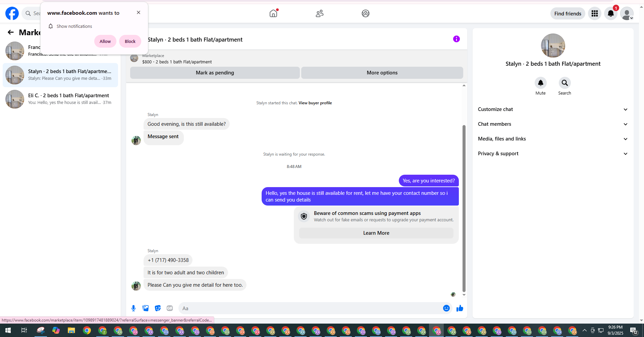Open the notifications bell in header
The height and width of the screenshot is (337, 644).
point(611,13)
